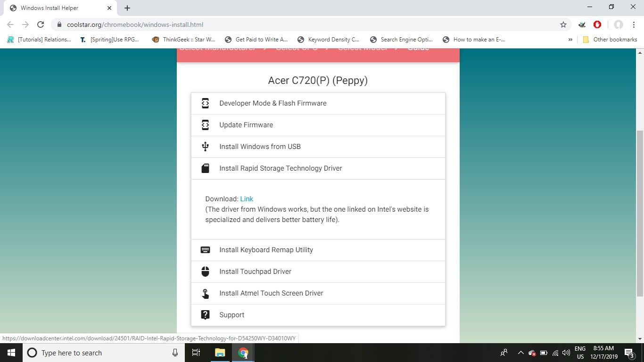Open the Search Engine Opti bookmark
Viewport: 644px width, 362px height.
click(x=402, y=40)
